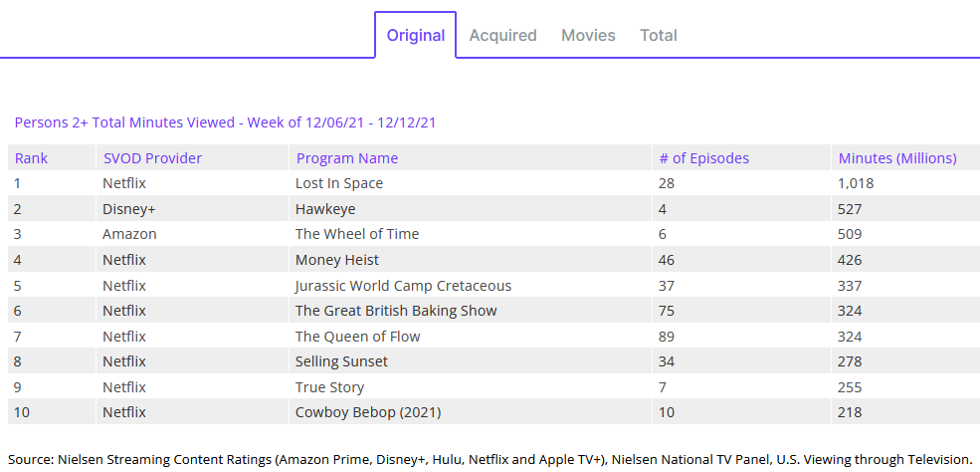Select the True Story row
This screenshot has width=980, height=472.
[x=329, y=387]
